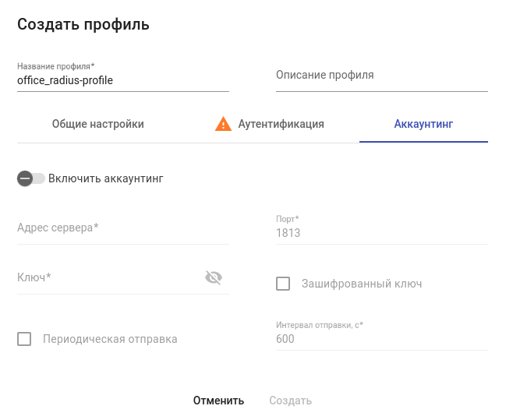This screenshot has height=420, width=506.
Task: Click into the Адрес сервера field
Action: (x=122, y=228)
